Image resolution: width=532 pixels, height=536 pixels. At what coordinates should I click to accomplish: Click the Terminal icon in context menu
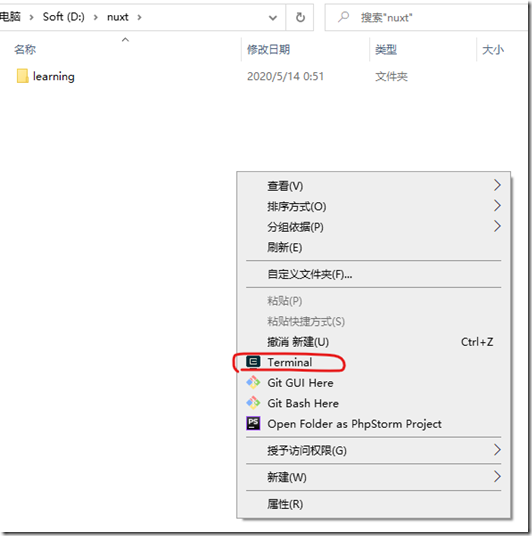coord(253,362)
